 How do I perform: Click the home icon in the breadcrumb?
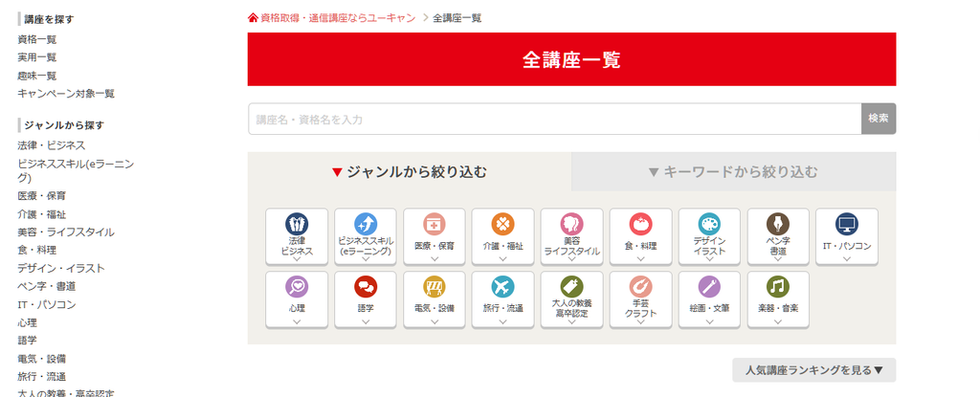[253, 17]
